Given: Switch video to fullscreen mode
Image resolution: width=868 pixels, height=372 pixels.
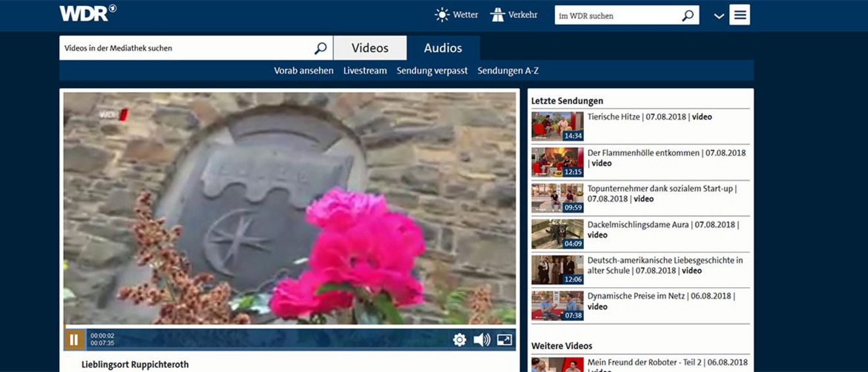Looking at the screenshot, I should pos(504,340).
